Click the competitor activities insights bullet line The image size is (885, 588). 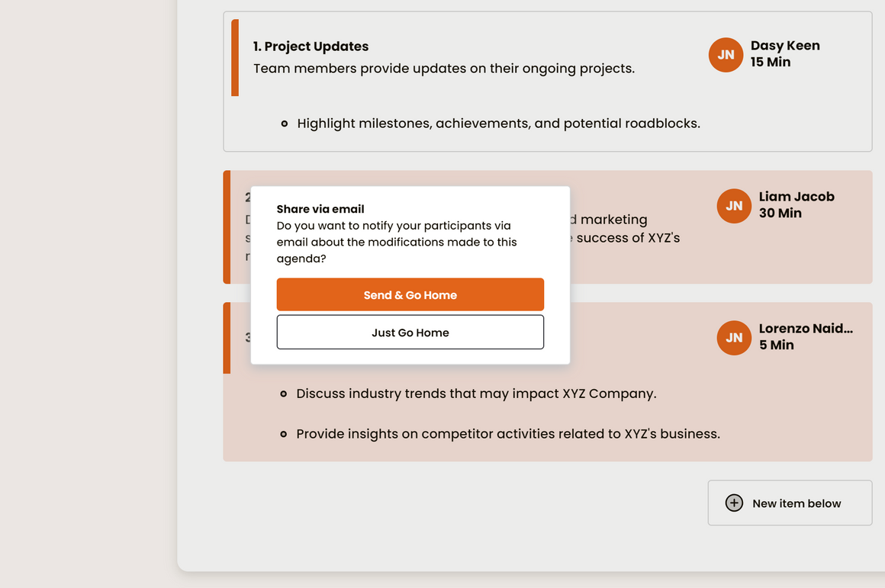click(508, 434)
